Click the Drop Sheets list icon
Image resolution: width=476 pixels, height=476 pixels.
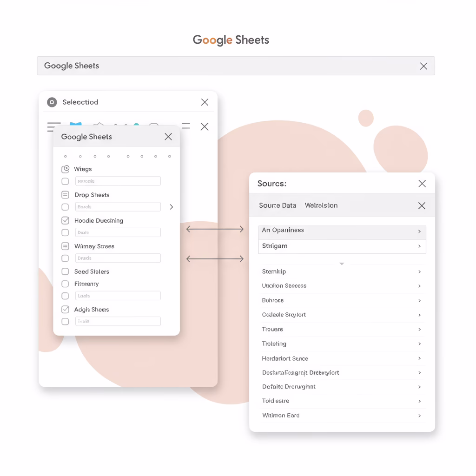pyautogui.click(x=65, y=195)
